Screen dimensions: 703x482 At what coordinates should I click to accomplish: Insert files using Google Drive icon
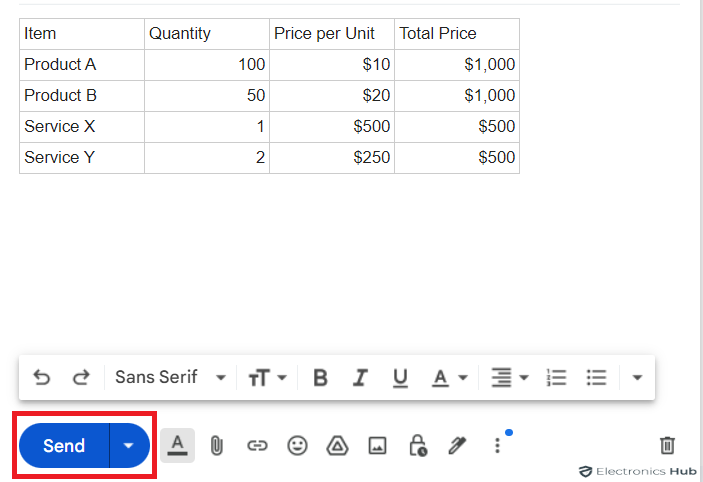(338, 446)
